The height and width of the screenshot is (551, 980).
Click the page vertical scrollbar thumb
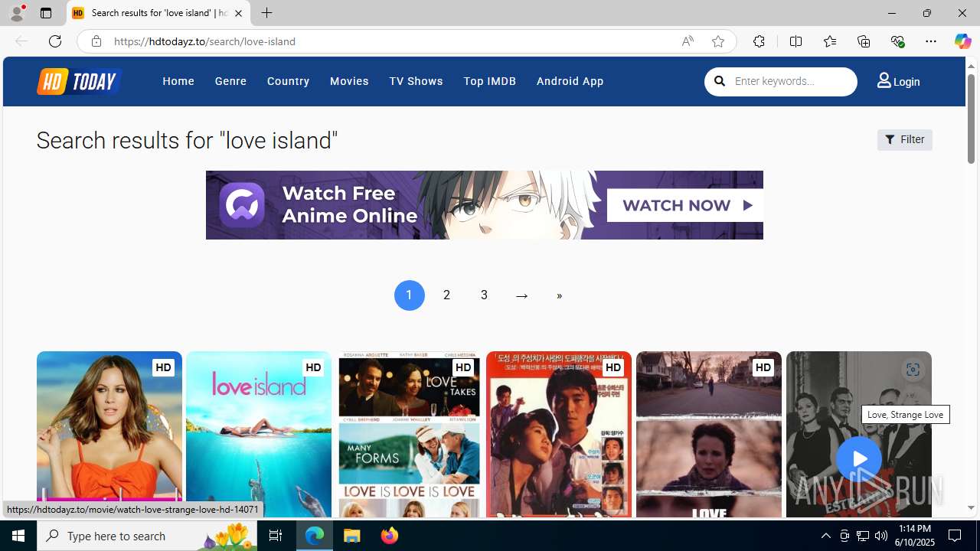(971, 119)
